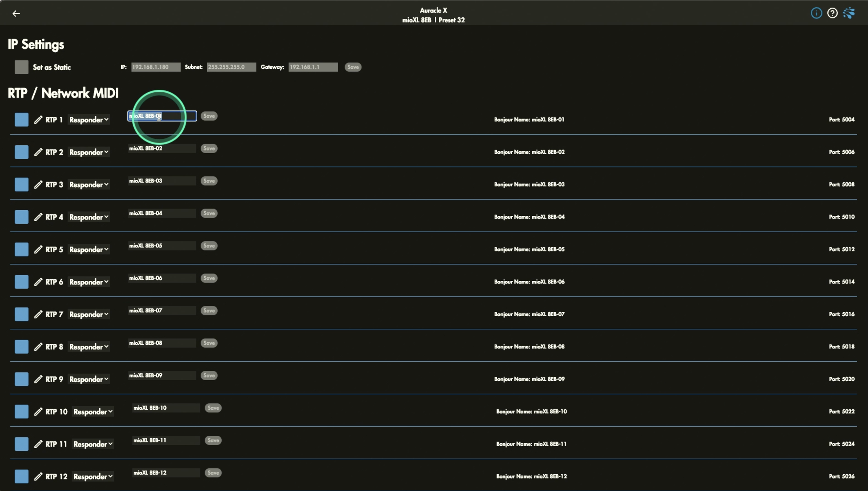The height and width of the screenshot is (491, 868).
Task: Click Save button for RTP 10
Action: click(213, 408)
